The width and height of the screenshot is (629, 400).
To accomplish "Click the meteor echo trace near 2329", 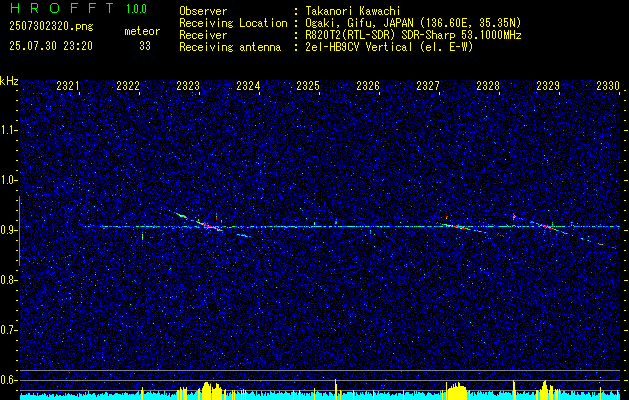I will [548, 227].
